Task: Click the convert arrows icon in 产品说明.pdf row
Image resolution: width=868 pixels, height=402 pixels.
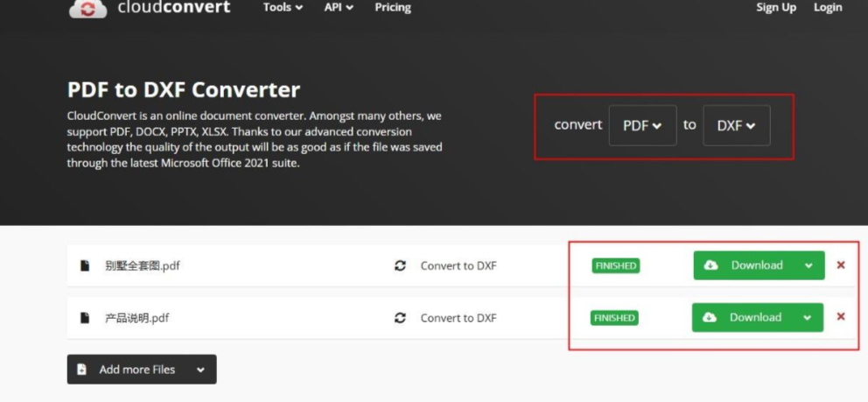Action: coord(400,318)
